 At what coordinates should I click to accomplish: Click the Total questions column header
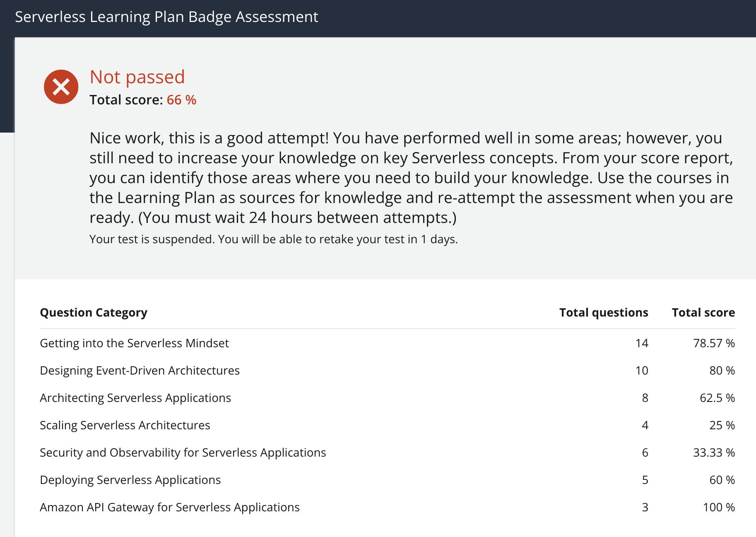point(603,312)
